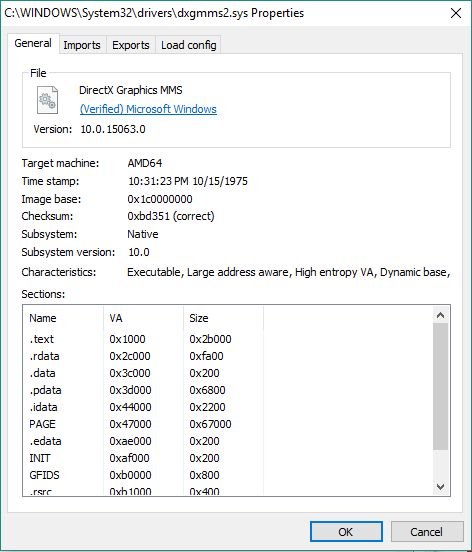472x552 pixels.
Task: Select the .data section row
Action: [144, 373]
